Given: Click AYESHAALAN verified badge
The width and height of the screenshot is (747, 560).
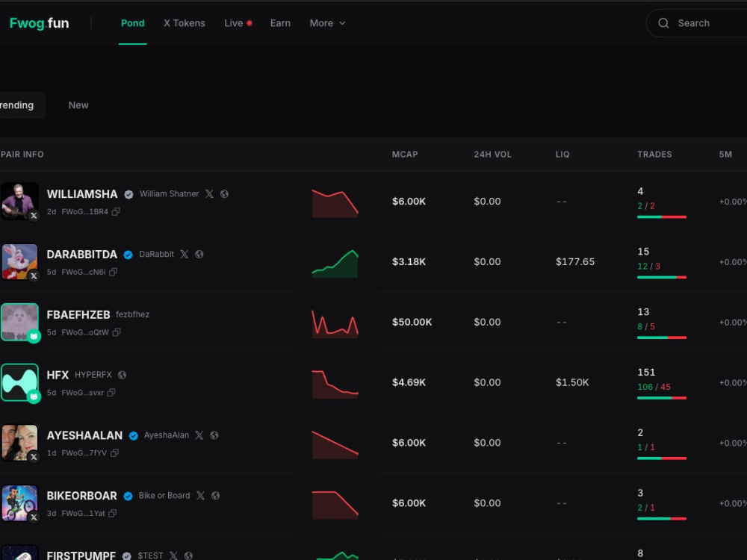Looking at the screenshot, I should [x=134, y=436].
